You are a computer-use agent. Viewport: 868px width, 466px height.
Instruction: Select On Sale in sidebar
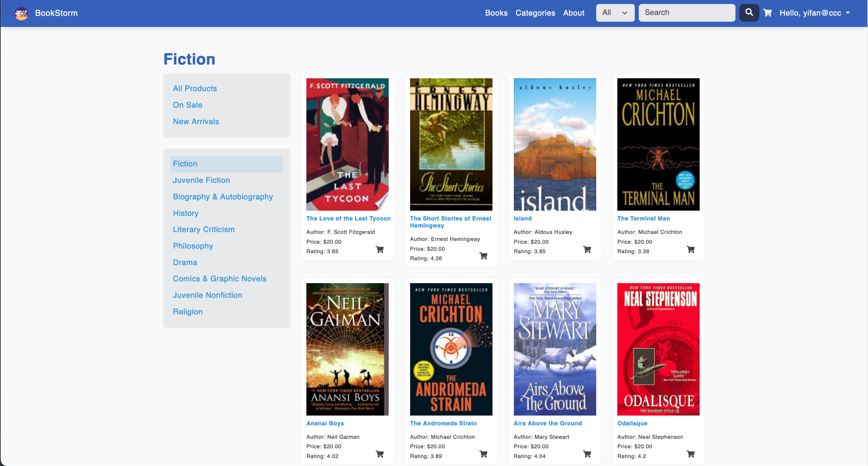coord(187,105)
